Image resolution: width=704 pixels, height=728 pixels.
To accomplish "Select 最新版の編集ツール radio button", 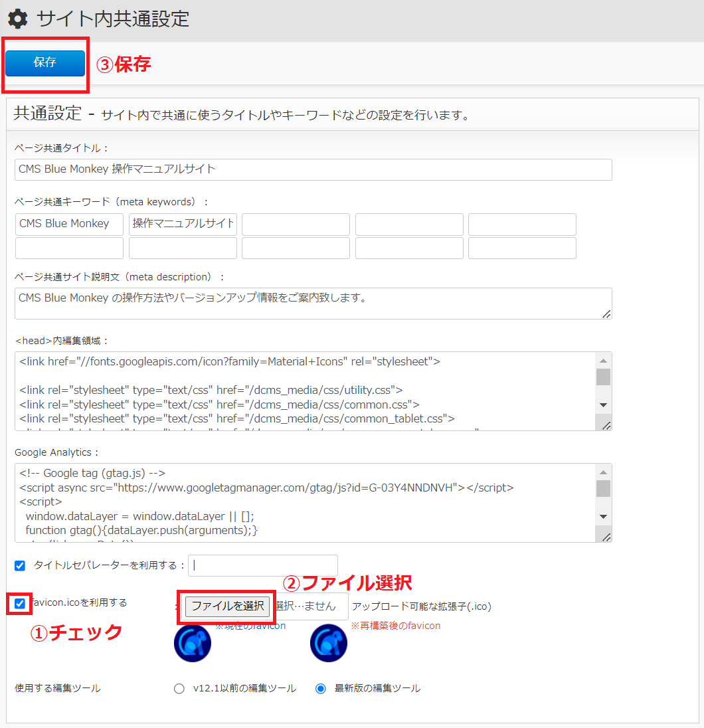I will (x=320, y=689).
